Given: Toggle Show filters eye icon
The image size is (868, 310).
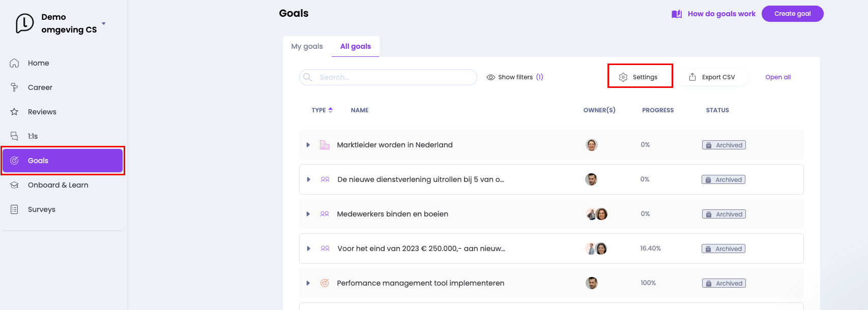Looking at the screenshot, I should (491, 77).
